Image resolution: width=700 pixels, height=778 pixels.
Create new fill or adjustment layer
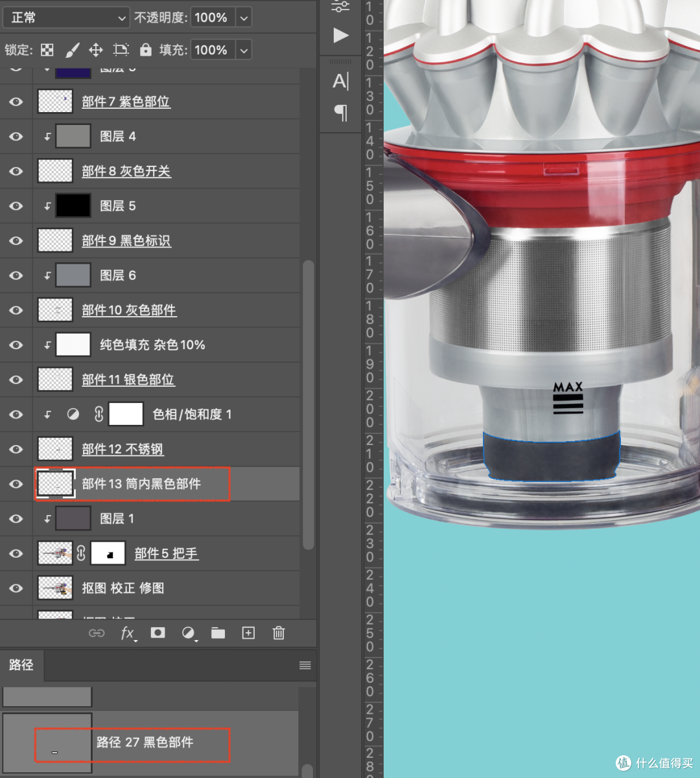coord(188,633)
